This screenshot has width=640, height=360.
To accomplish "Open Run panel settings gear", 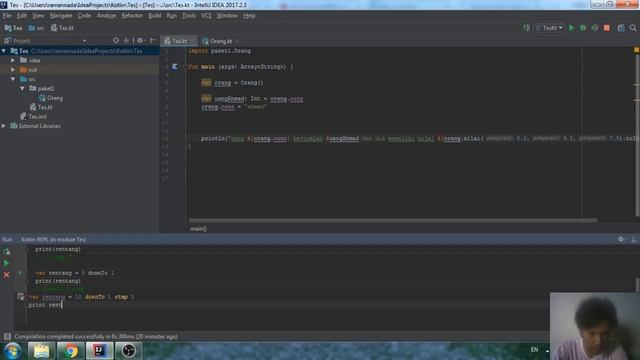I will (x=621, y=240).
